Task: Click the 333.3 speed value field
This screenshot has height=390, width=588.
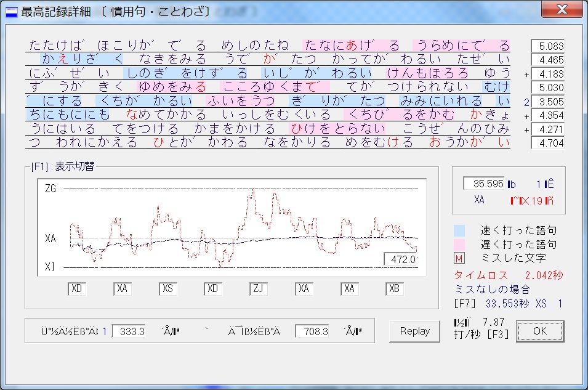Action: [x=129, y=331]
